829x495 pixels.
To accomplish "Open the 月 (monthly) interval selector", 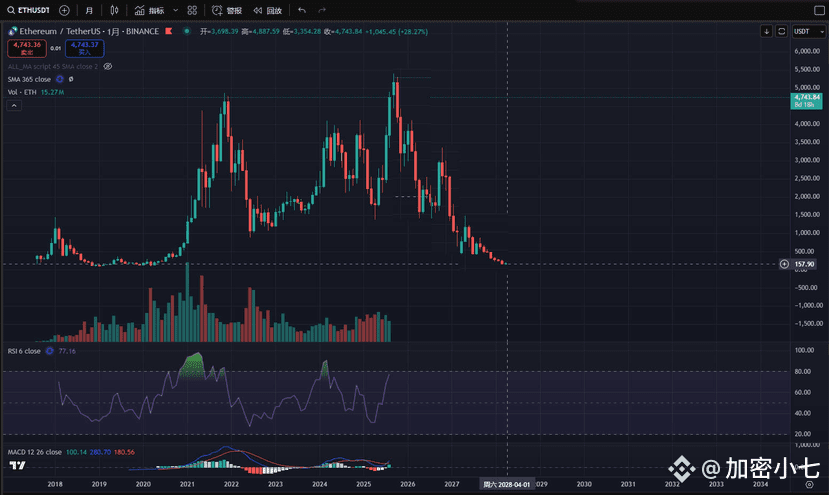I will [x=89, y=10].
